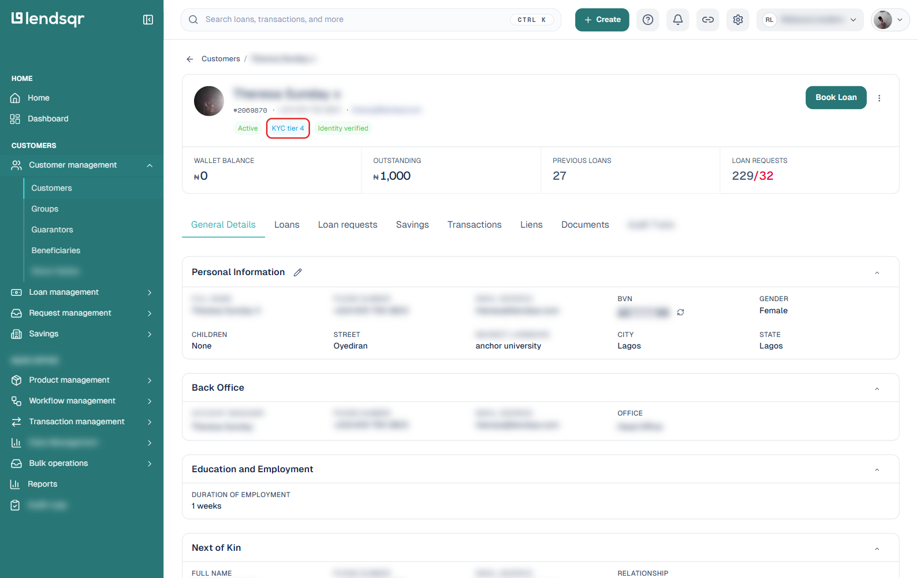Switch to the Documents tab

pyautogui.click(x=585, y=225)
